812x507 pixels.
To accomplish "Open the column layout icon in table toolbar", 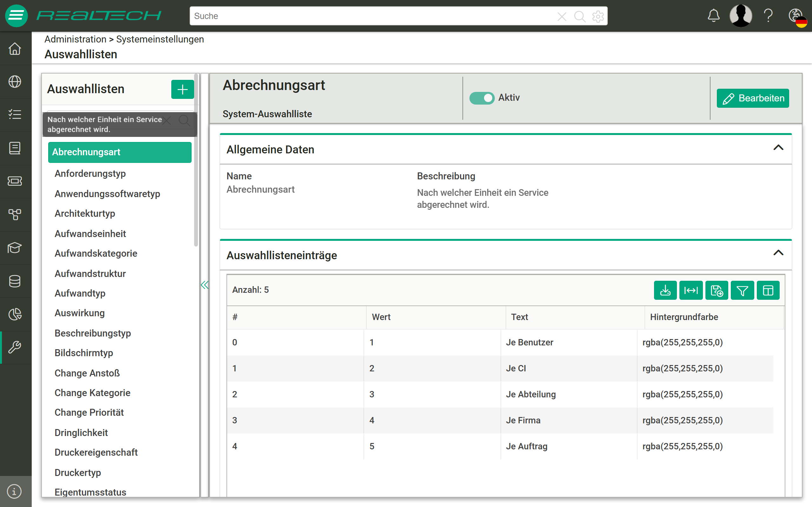I will point(768,290).
